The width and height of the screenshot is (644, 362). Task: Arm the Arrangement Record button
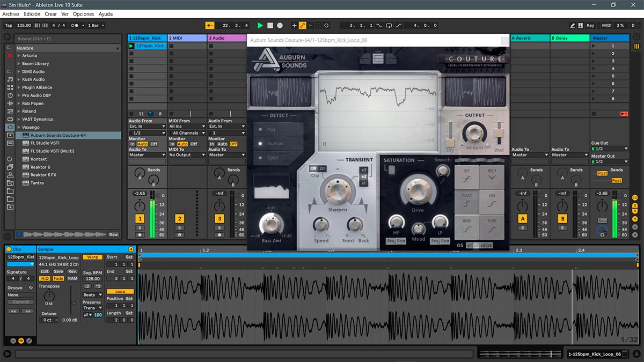click(280, 25)
